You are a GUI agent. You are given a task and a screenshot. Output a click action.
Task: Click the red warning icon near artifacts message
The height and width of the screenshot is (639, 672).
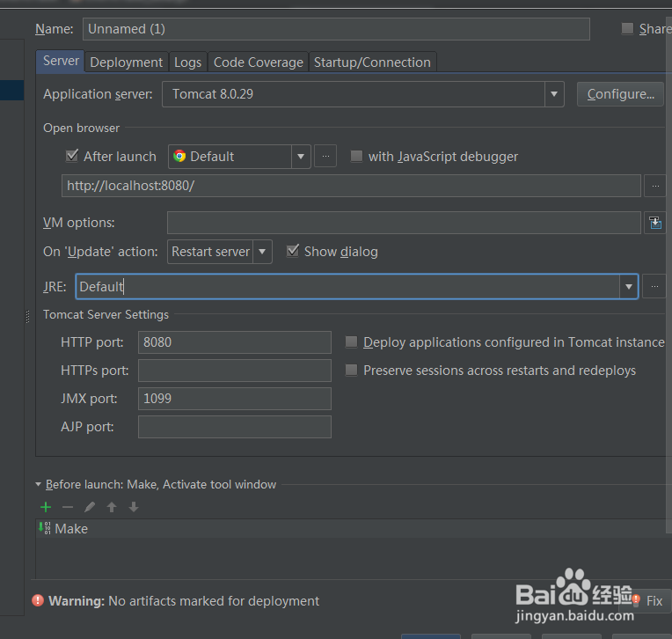[38, 600]
